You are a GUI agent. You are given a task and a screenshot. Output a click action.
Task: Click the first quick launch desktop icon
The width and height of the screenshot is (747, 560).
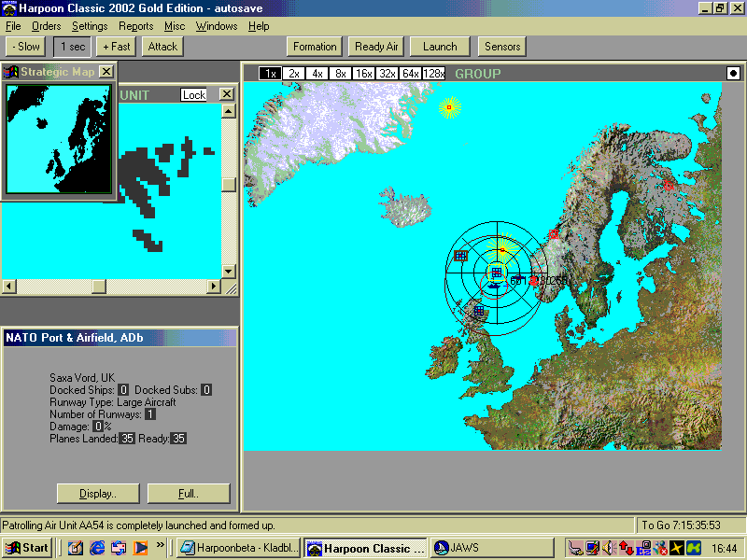[76, 548]
